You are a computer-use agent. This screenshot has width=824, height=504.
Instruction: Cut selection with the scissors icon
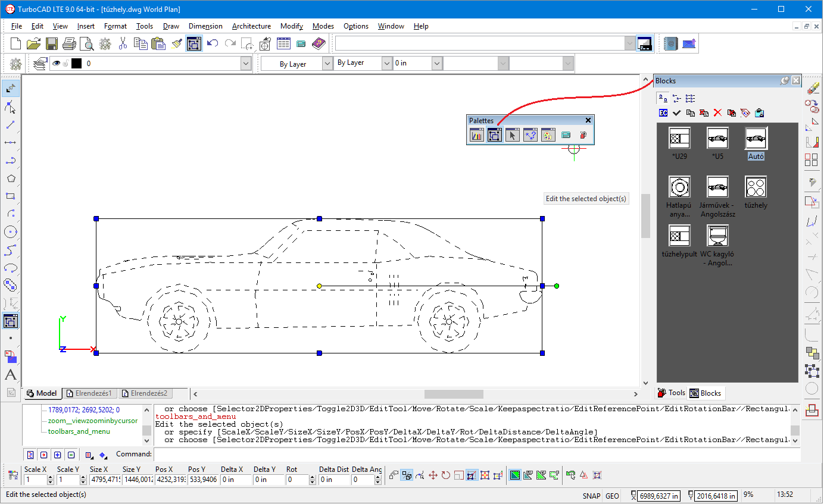tap(123, 43)
